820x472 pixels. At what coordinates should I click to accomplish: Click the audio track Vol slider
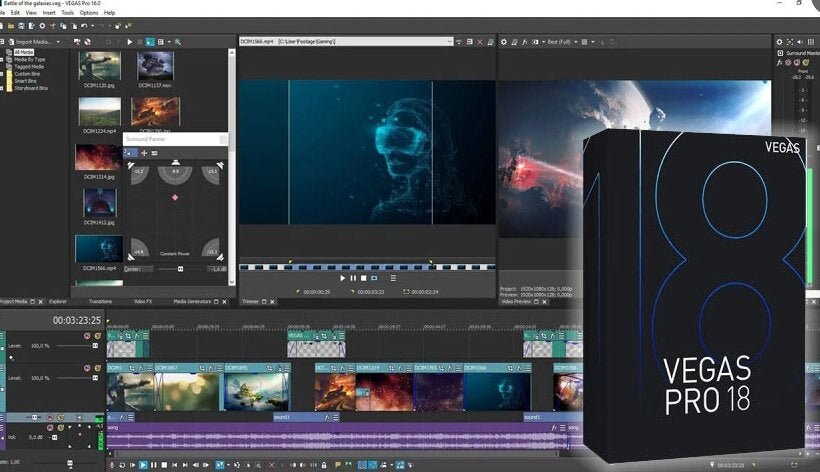pyautogui.click(x=53, y=438)
